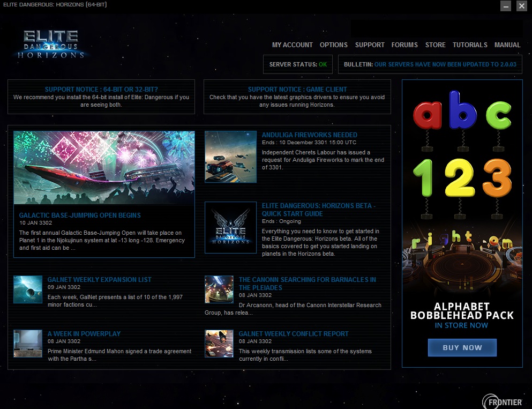Click 'Ends : 10 December 3301 15:00 UTC'

click(309, 142)
